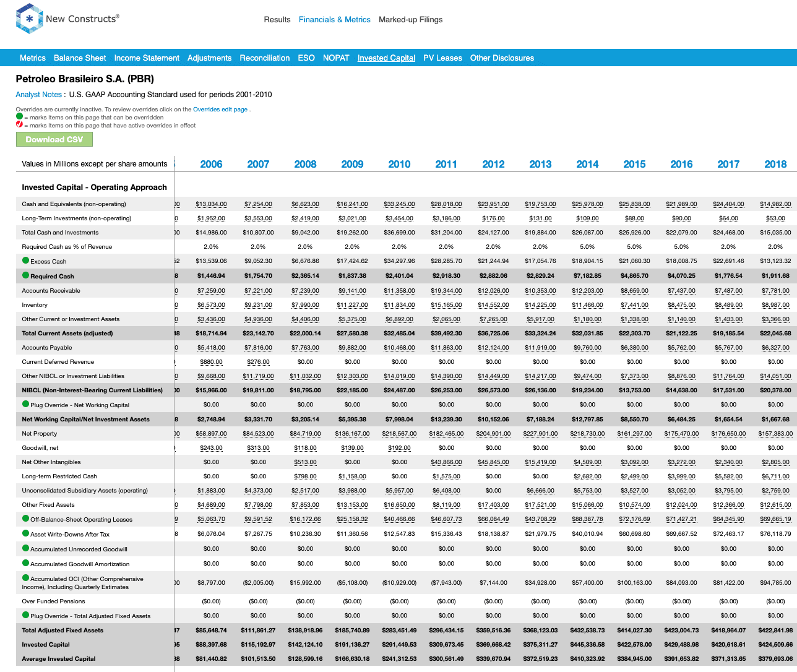The width and height of the screenshot is (797, 672).
Task: Open the Analyst Notes link
Action: tap(38, 94)
